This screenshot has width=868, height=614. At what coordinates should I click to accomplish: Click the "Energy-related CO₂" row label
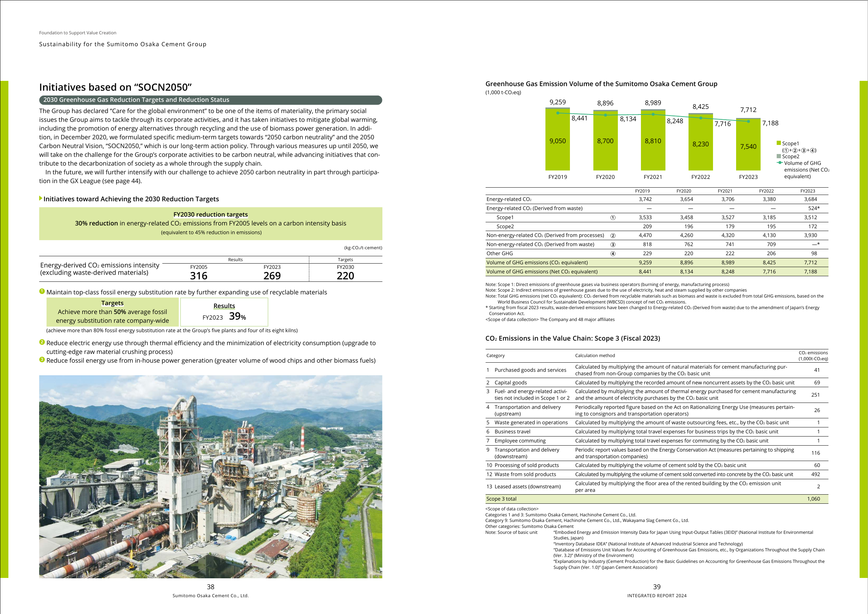(x=509, y=199)
